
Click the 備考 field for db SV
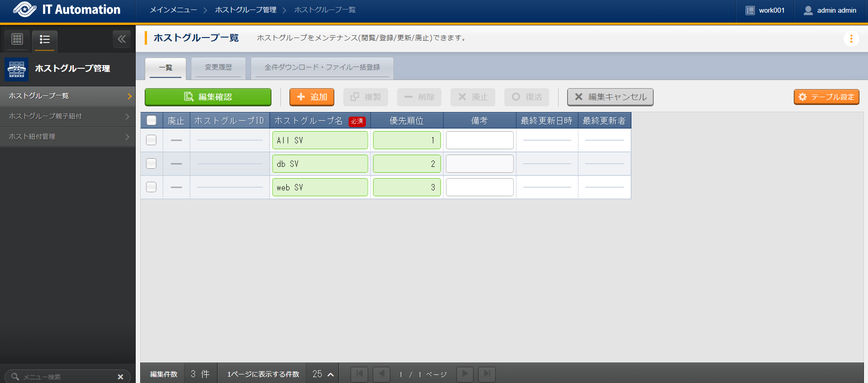pyautogui.click(x=479, y=164)
